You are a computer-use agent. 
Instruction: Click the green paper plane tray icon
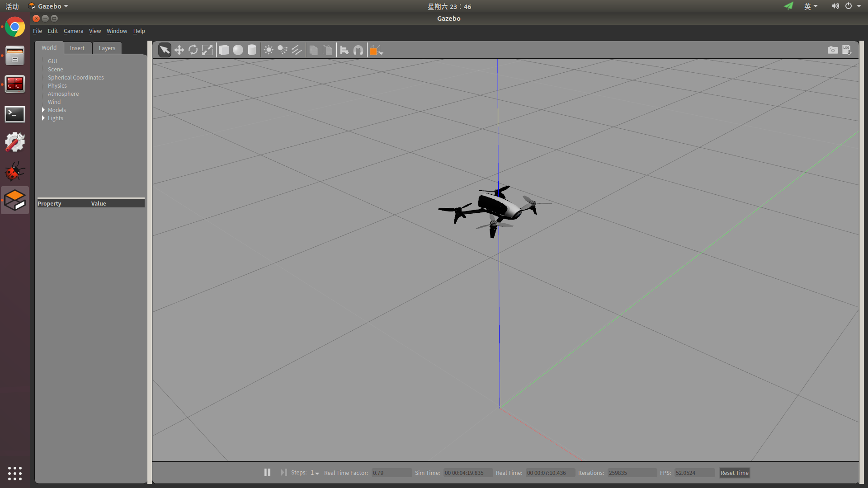788,6
